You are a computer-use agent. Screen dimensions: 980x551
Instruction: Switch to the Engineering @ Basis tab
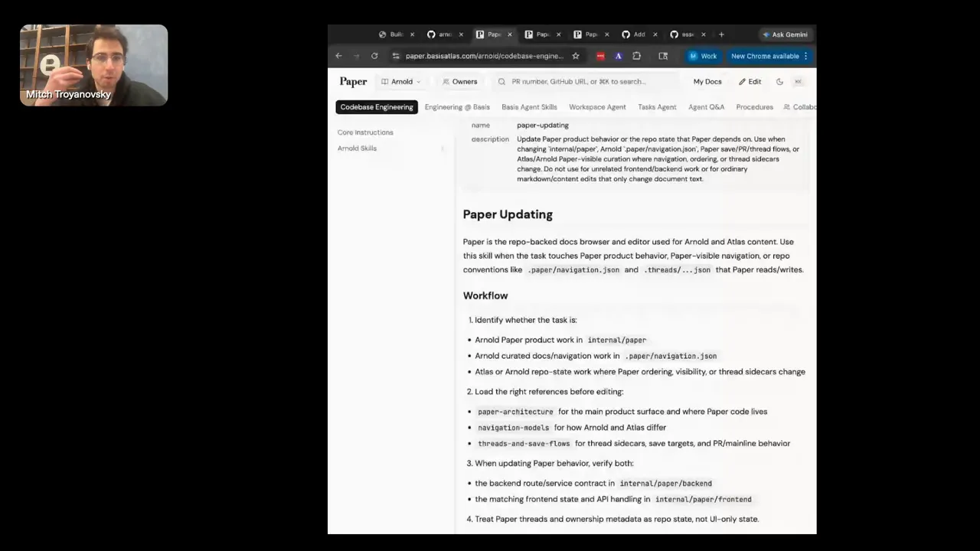457,107
